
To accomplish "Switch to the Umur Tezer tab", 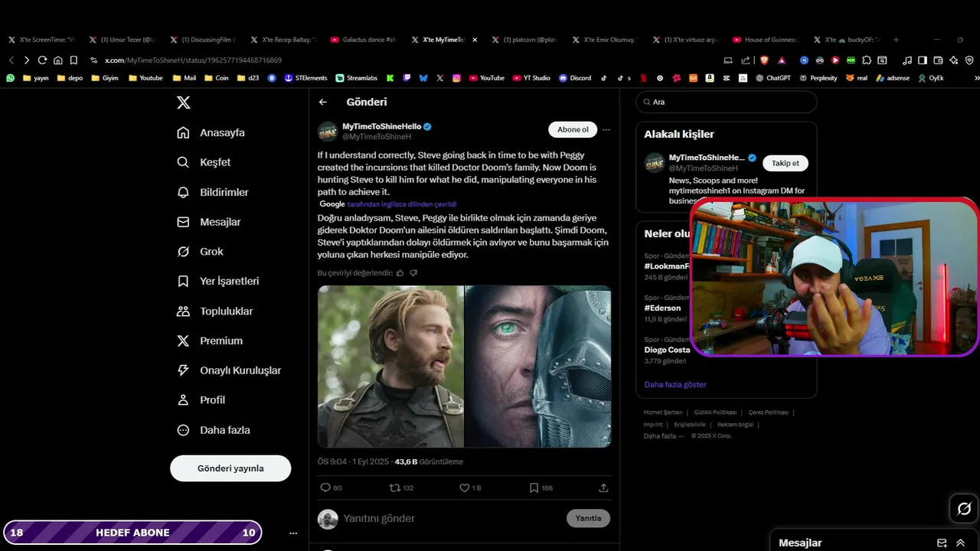I will coord(122,40).
